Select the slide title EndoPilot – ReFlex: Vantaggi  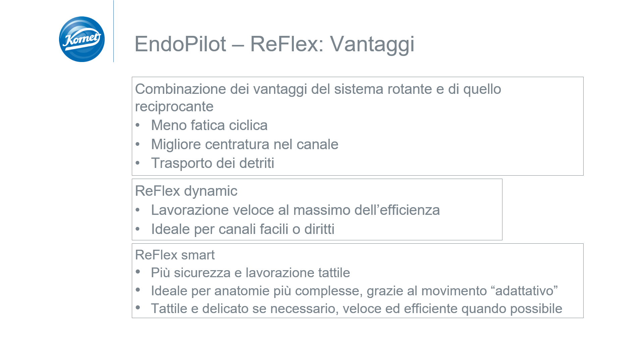(x=274, y=44)
